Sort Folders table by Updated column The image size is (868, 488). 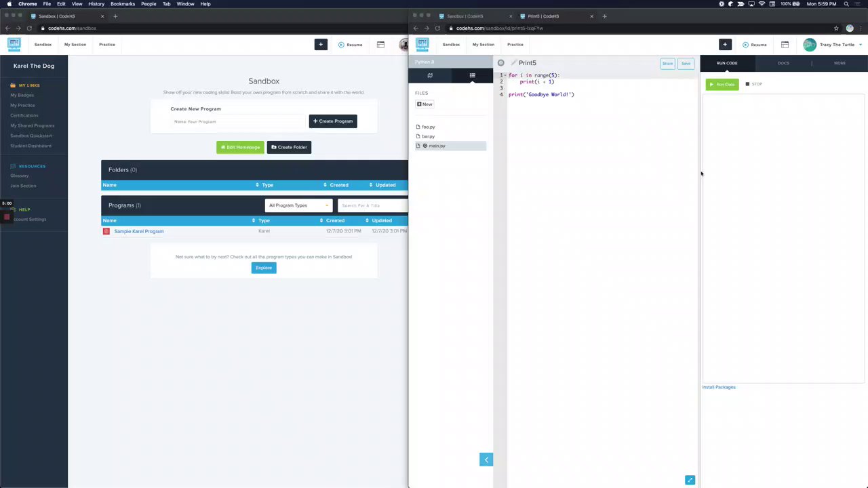click(x=385, y=185)
